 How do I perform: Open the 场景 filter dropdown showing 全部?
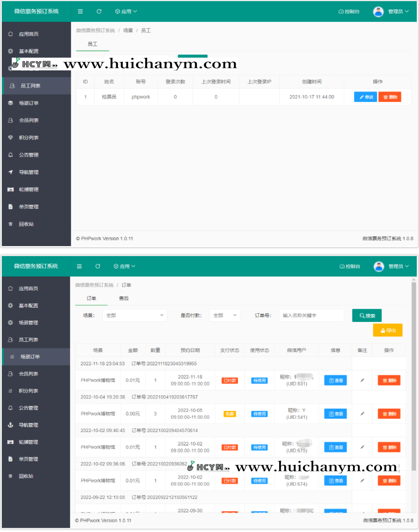click(134, 315)
